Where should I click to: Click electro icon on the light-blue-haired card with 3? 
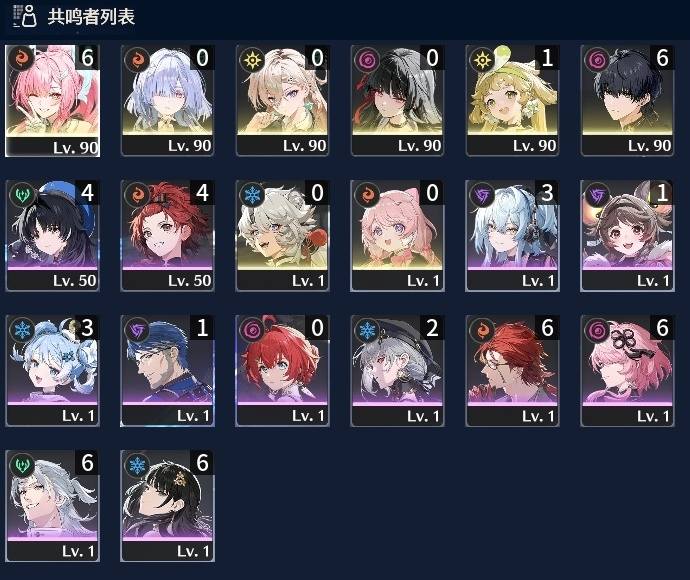[482, 195]
